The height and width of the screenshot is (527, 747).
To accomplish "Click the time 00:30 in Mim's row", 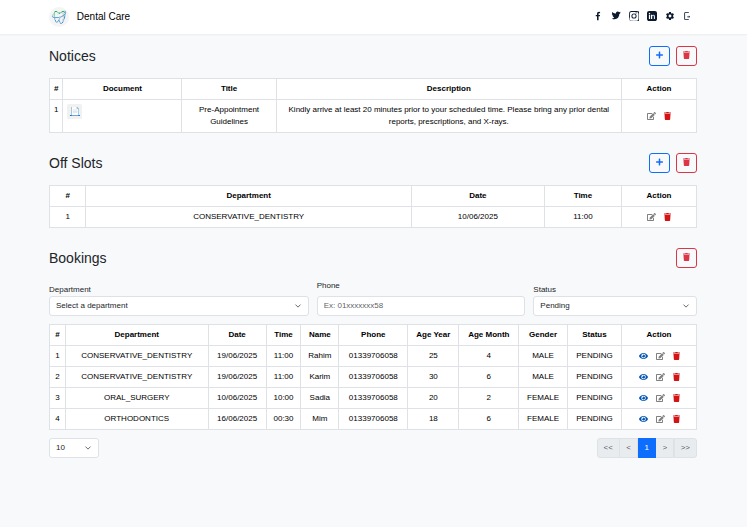I will (x=283, y=418).
